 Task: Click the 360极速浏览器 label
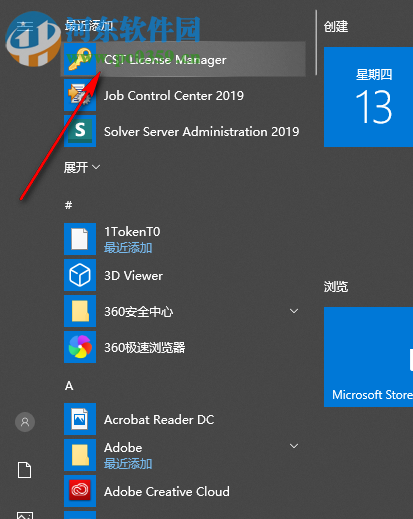[x=145, y=348]
